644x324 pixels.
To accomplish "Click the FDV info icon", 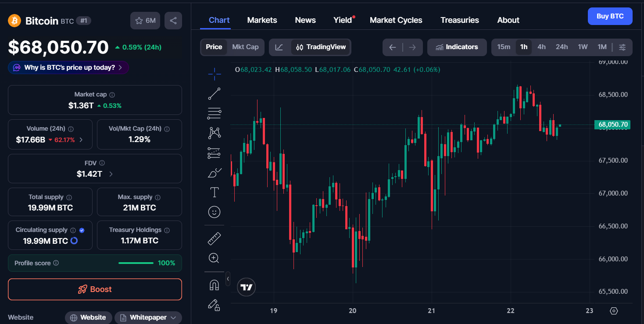I will 102,163.
